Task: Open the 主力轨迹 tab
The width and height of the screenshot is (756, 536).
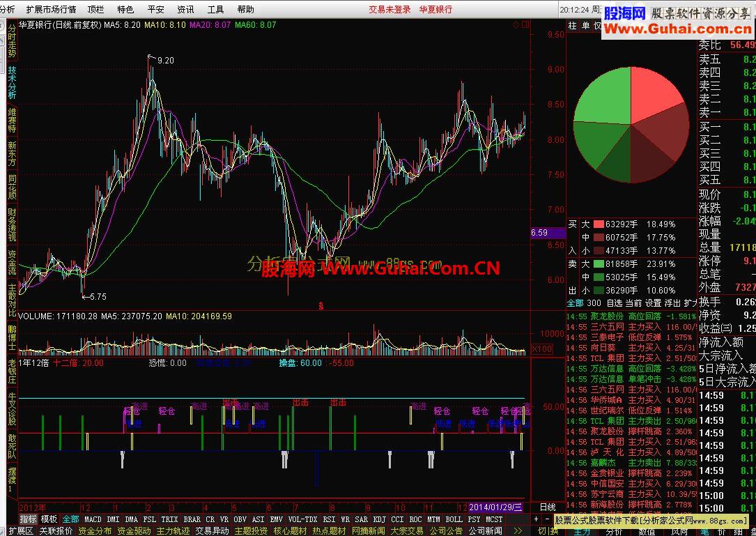Action: click(x=173, y=530)
